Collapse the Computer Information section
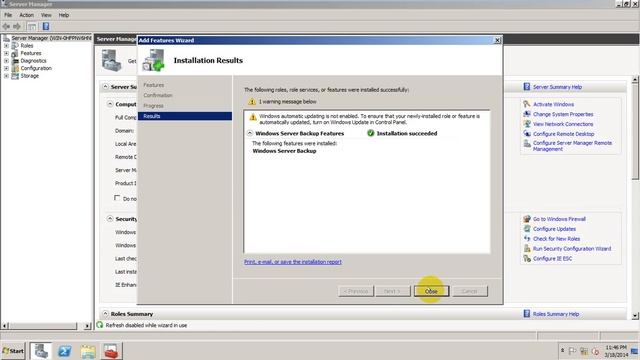This screenshot has width=640, height=360. [110, 104]
